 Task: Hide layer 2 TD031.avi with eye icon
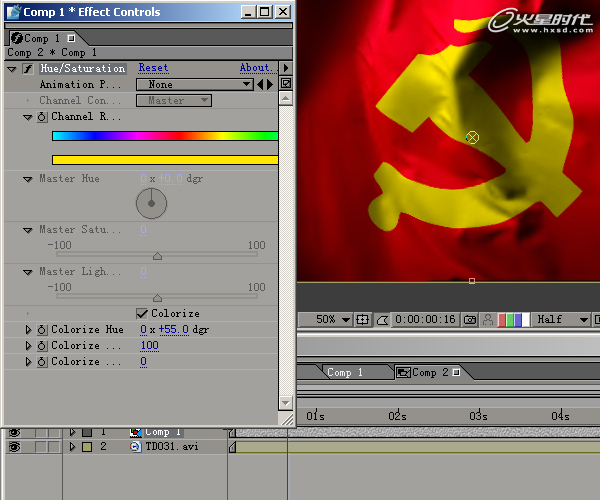coord(15,447)
